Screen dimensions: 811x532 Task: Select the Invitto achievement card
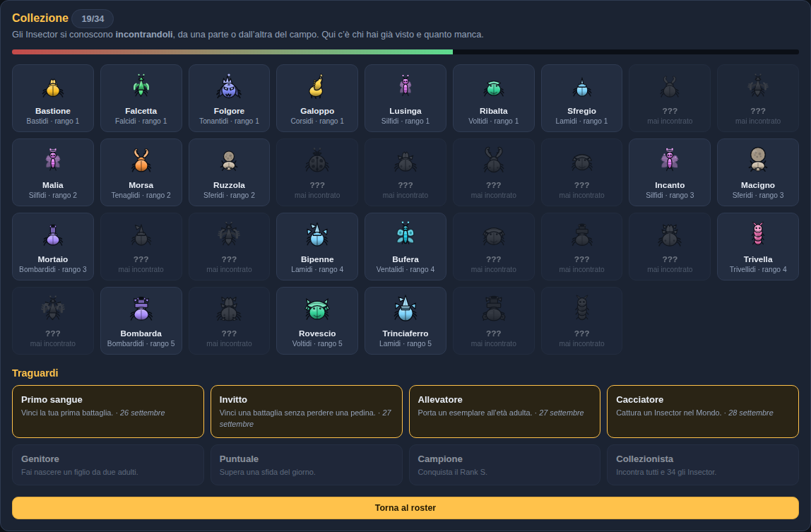click(306, 411)
